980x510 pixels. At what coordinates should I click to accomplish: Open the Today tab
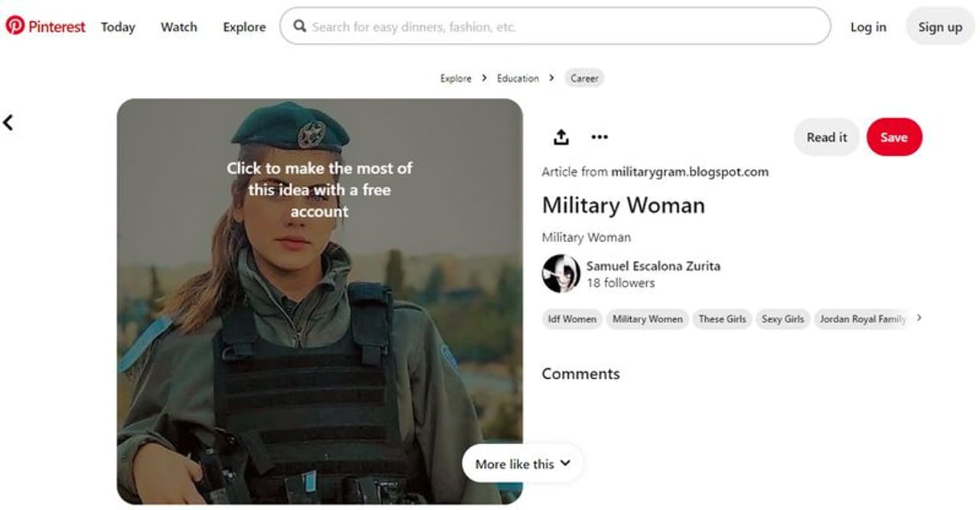pos(118,27)
